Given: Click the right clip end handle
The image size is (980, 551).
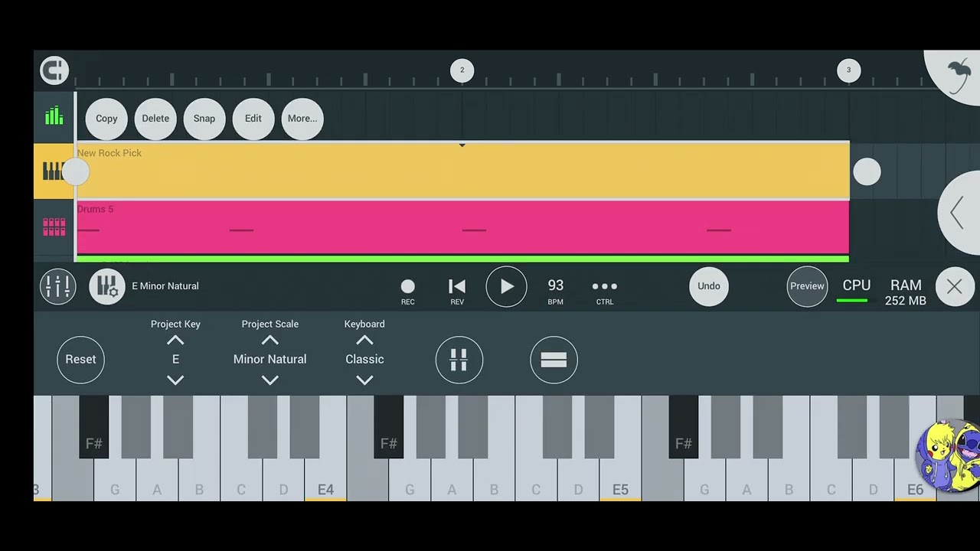Looking at the screenshot, I should tap(867, 172).
